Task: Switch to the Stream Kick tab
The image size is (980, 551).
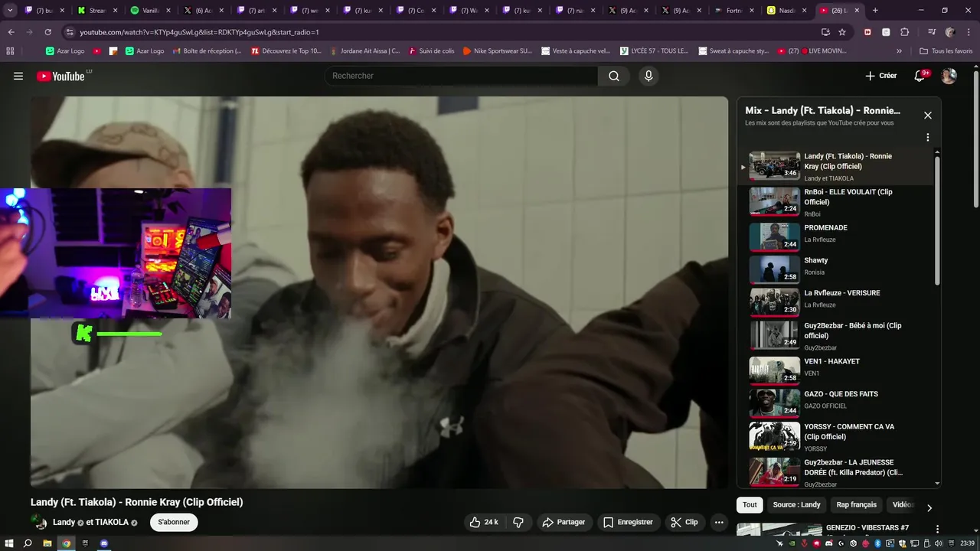Action: tap(96, 10)
